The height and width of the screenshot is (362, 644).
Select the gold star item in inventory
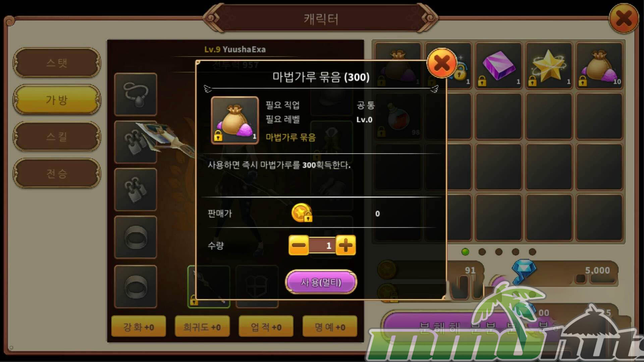(x=549, y=66)
